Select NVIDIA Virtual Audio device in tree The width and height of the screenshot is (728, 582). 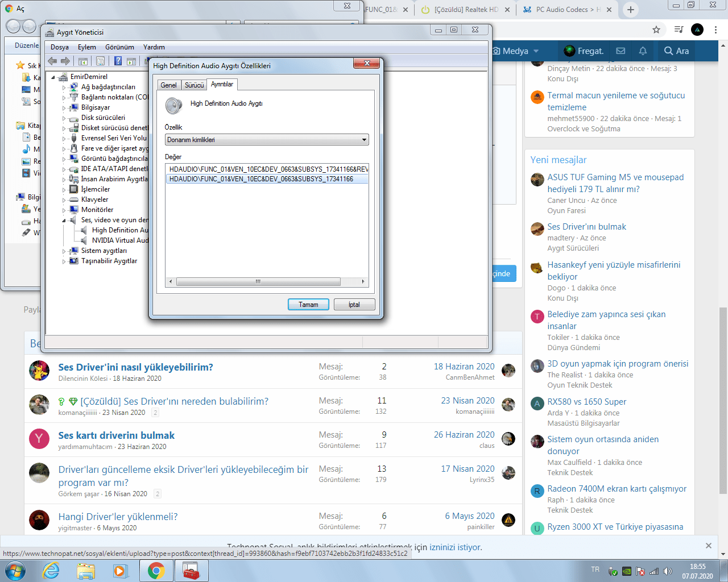[120, 240]
